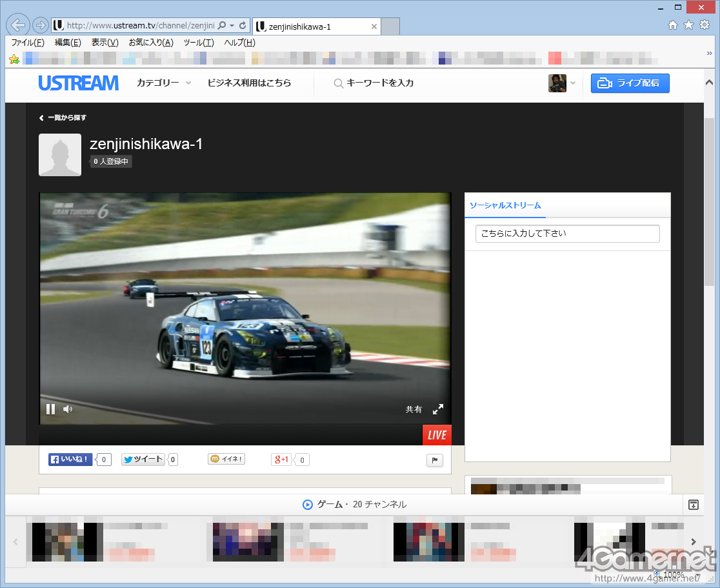Open the お気に入り(A) menu
The height and width of the screenshot is (588, 720).
tap(150, 43)
